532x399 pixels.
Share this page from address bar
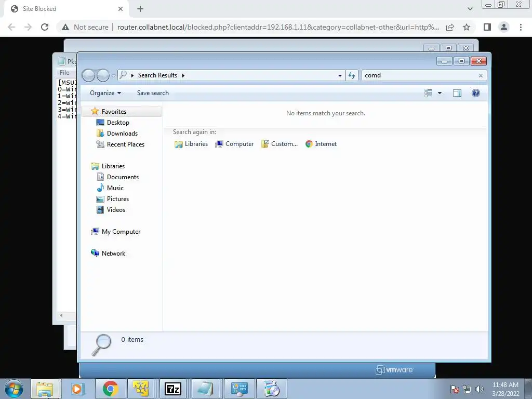coord(450,27)
